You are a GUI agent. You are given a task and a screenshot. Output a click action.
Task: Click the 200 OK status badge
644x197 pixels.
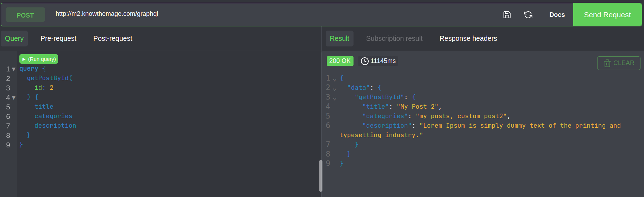tap(340, 61)
